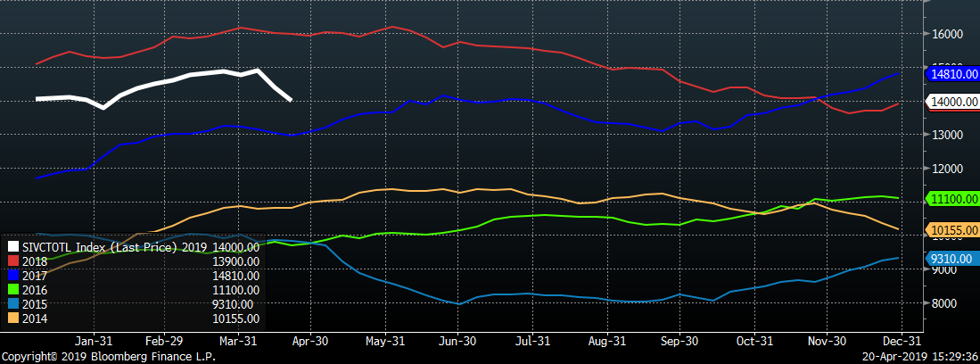Select the green 11100.00 price tag
The width and height of the screenshot is (980, 364).
(x=955, y=199)
